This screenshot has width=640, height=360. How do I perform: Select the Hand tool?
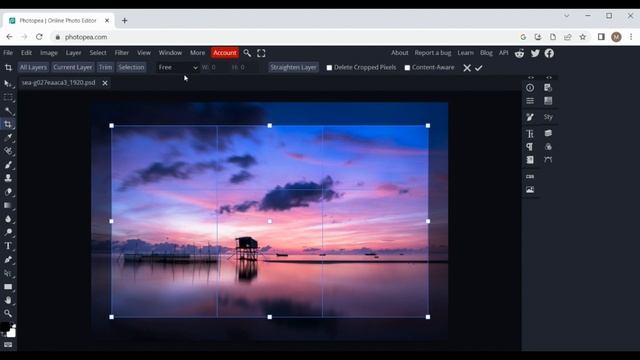click(8, 300)
